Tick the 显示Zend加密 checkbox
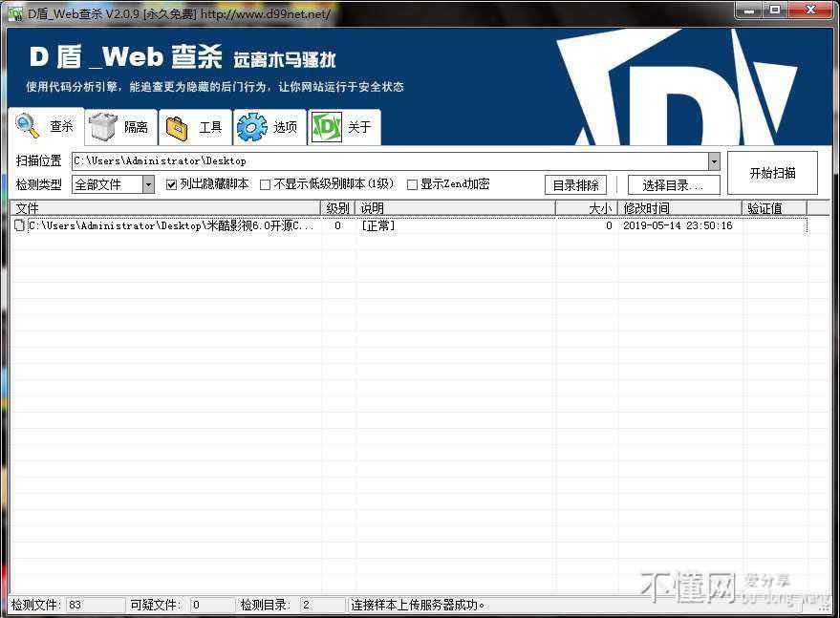This screenshot has height=618, width=840. (x=412, y=184)
